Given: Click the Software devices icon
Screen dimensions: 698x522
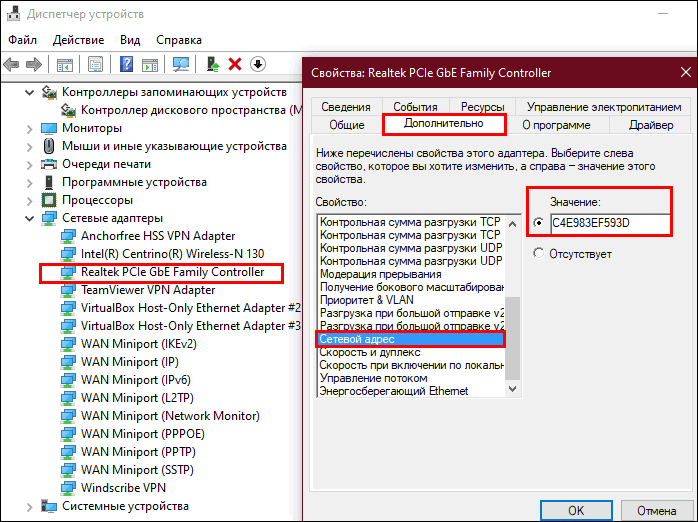Looking at the screenshot, I should click(49, 182).
